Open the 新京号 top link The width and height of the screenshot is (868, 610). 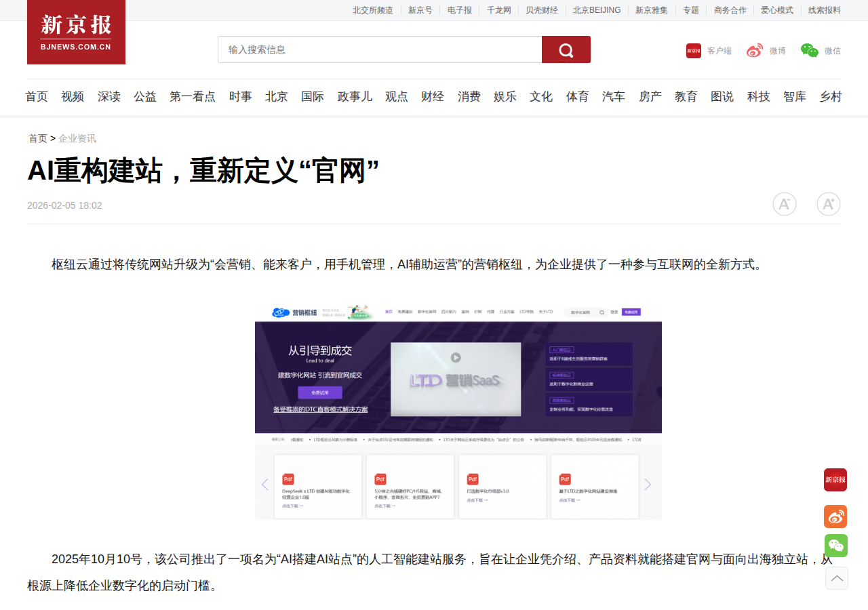click(420, 10)
